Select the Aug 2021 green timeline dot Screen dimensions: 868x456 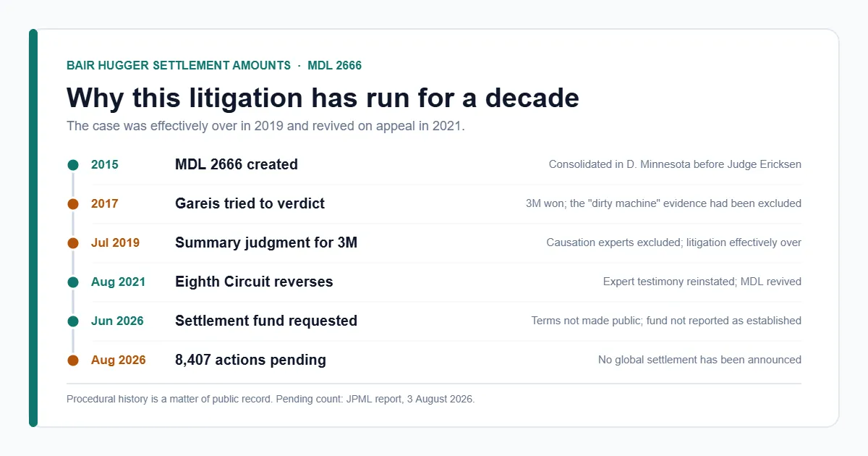coord(72,282)
